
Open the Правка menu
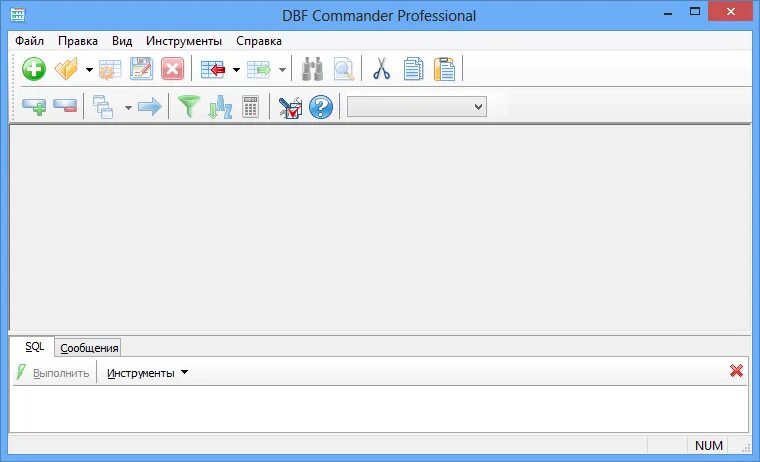pyautogui.click(x=78, y=41)
